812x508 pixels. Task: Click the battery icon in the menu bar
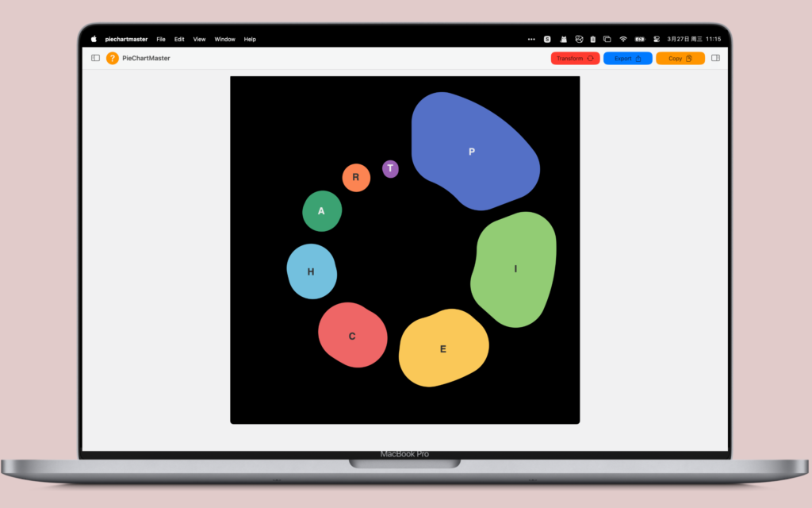pyautogui.click(x=638, y=39)
